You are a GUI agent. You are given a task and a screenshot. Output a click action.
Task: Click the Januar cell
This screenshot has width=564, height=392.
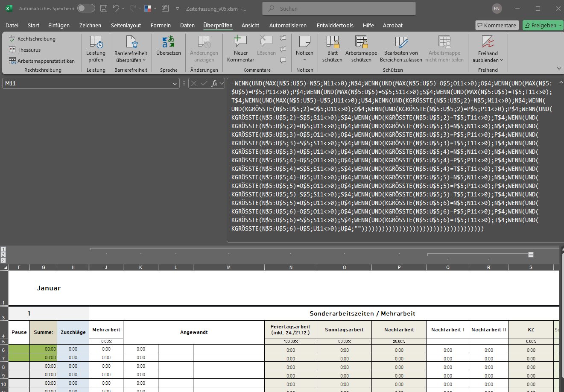pos(49,288)
